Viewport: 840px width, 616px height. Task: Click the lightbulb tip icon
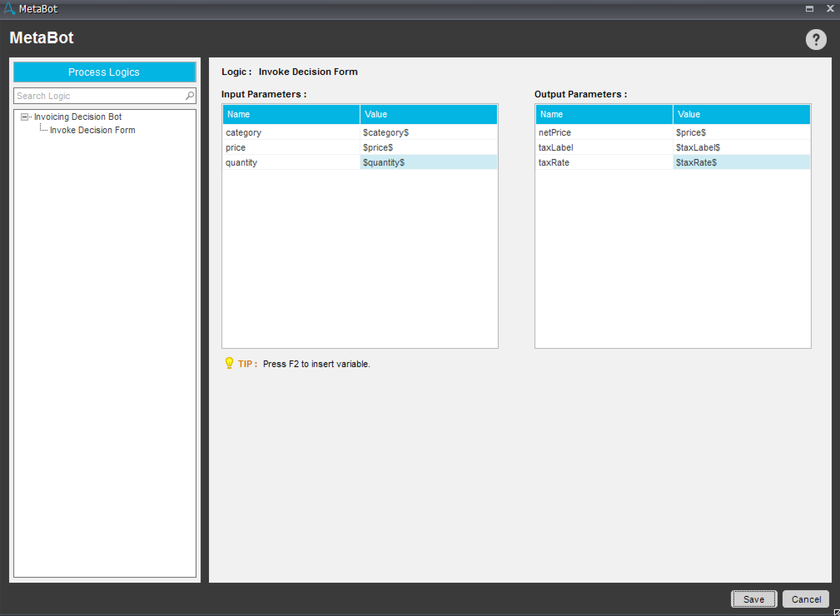229,363
